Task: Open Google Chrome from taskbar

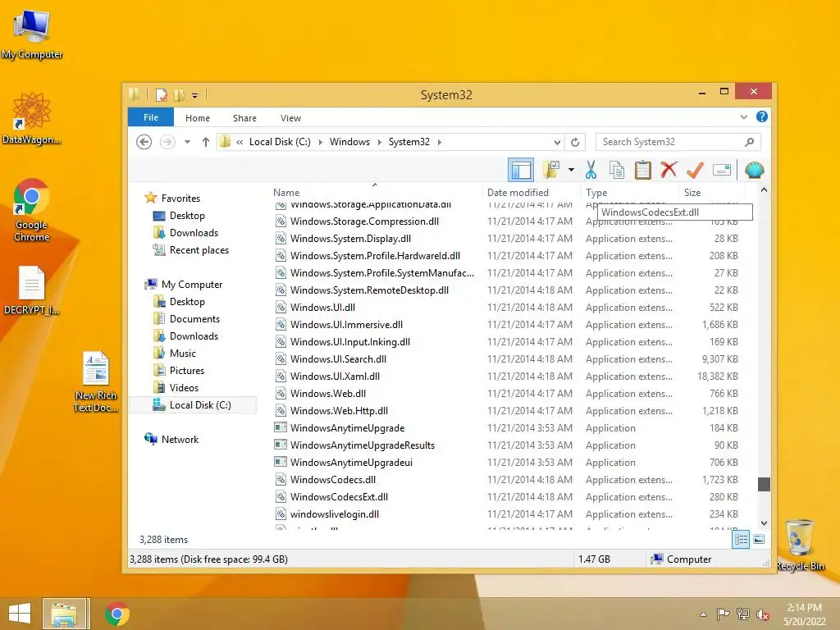Action: click(x=117, y=614)
